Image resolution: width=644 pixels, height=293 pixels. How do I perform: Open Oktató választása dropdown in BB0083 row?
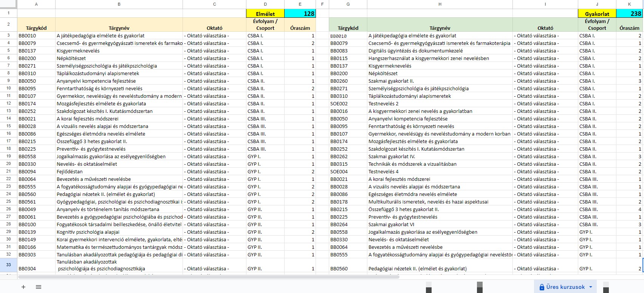[545, 51]
